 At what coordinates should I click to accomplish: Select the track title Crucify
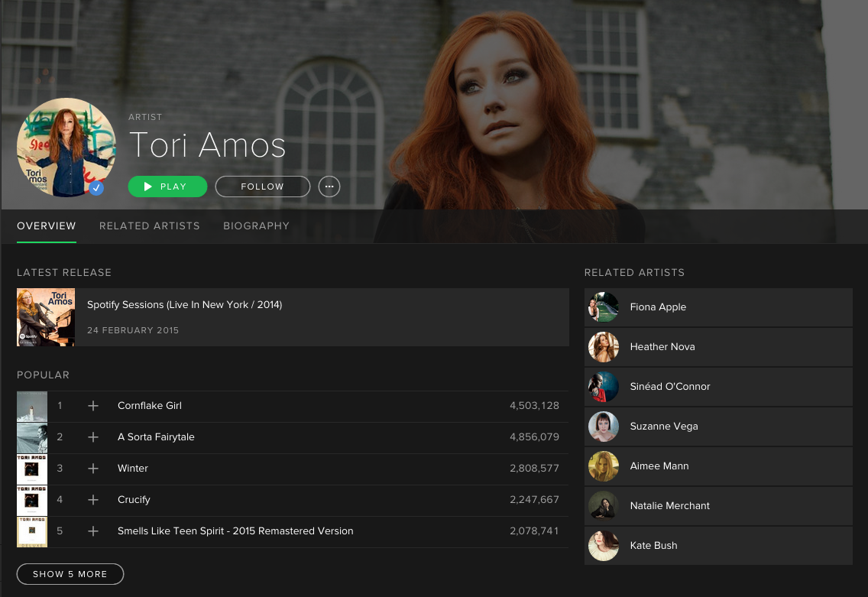pyautogui.click(x=134, y=499)
